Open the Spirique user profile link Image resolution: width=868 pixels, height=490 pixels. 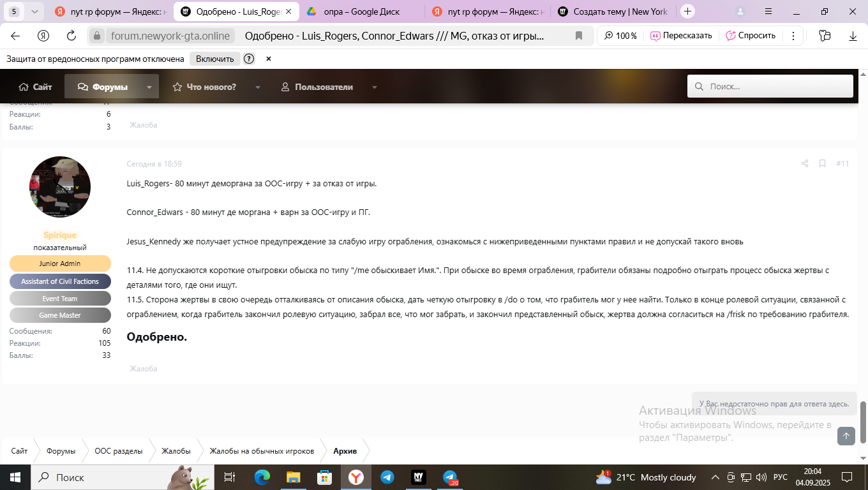click(x=60, y=235)
